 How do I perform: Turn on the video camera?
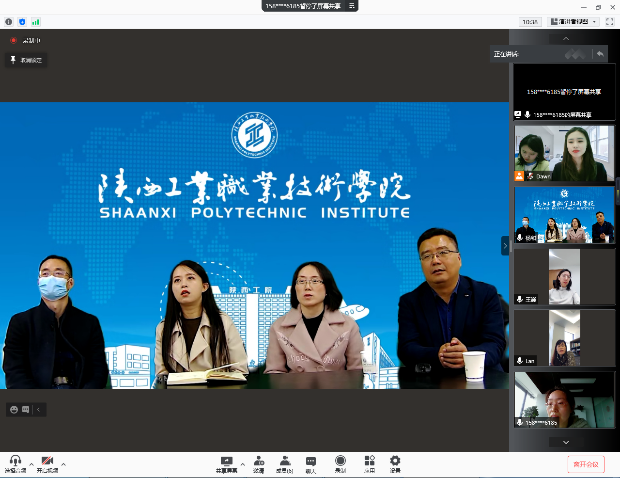click(47, 460)
